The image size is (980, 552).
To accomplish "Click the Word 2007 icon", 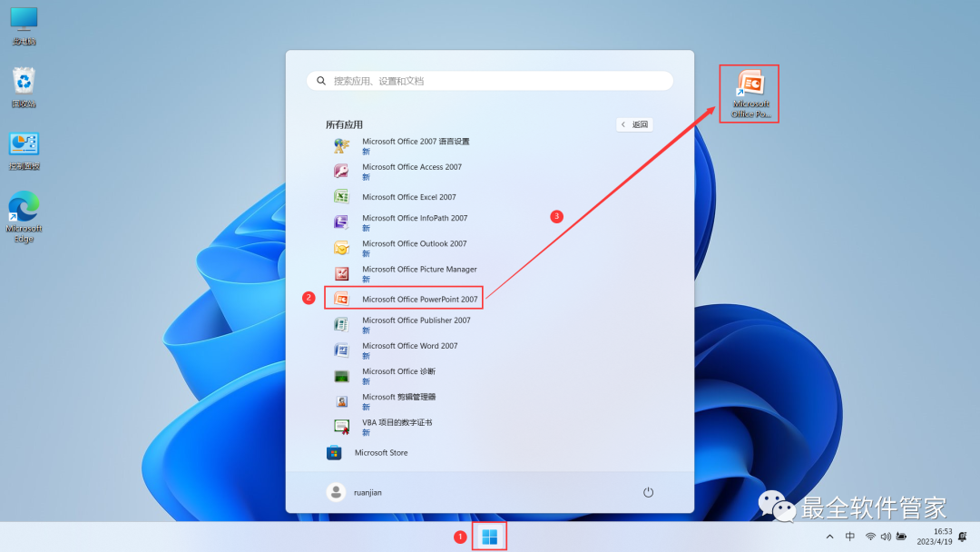I will point(341,350).
